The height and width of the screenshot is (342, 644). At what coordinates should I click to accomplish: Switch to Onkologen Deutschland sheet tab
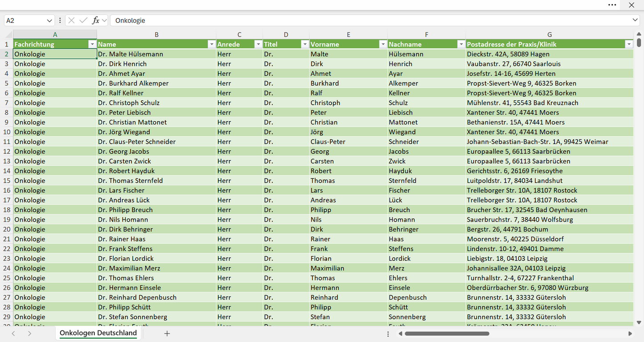point(98,333)
